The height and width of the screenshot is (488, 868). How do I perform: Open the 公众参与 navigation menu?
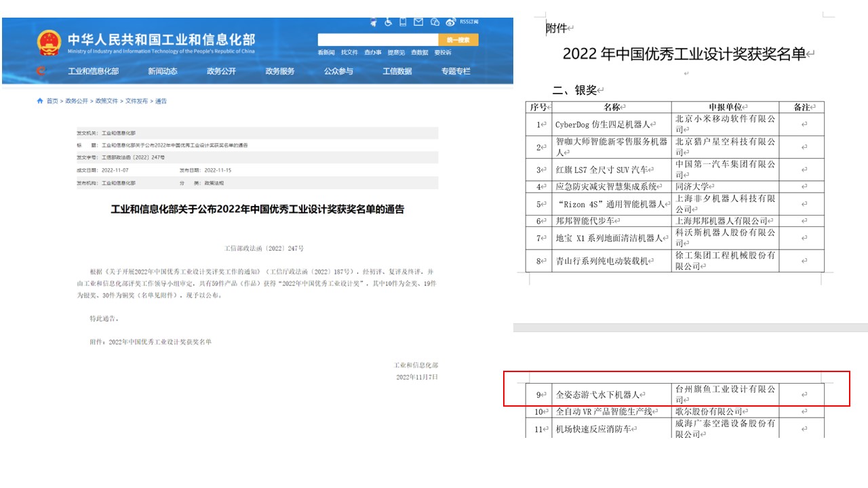[338, 71]
